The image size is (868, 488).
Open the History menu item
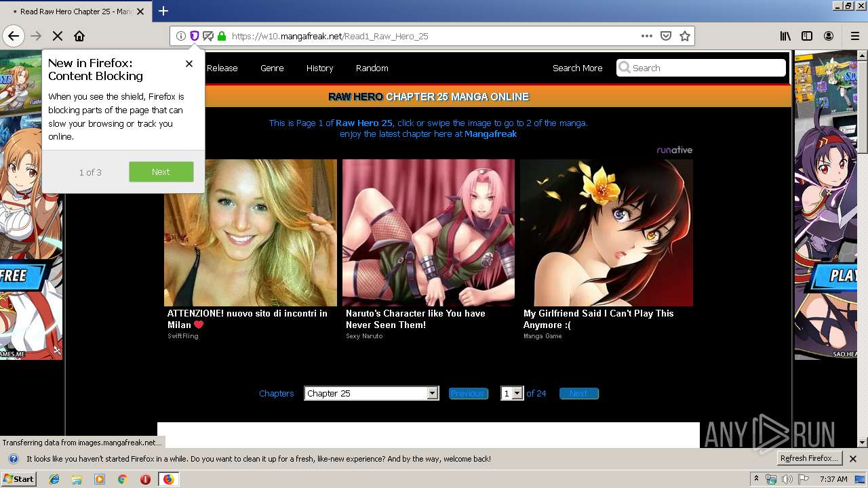pyautogui.click(x=319, y=68)
